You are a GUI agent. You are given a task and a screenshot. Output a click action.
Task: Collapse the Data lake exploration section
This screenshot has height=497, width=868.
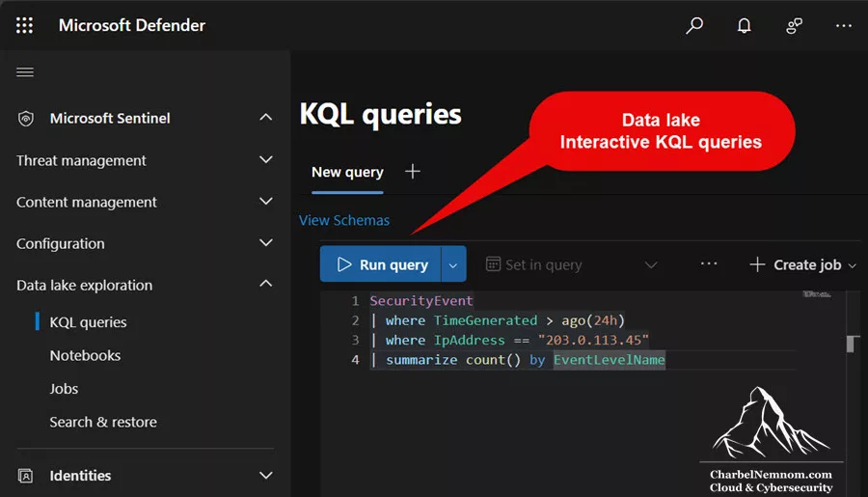click(266, 284)
